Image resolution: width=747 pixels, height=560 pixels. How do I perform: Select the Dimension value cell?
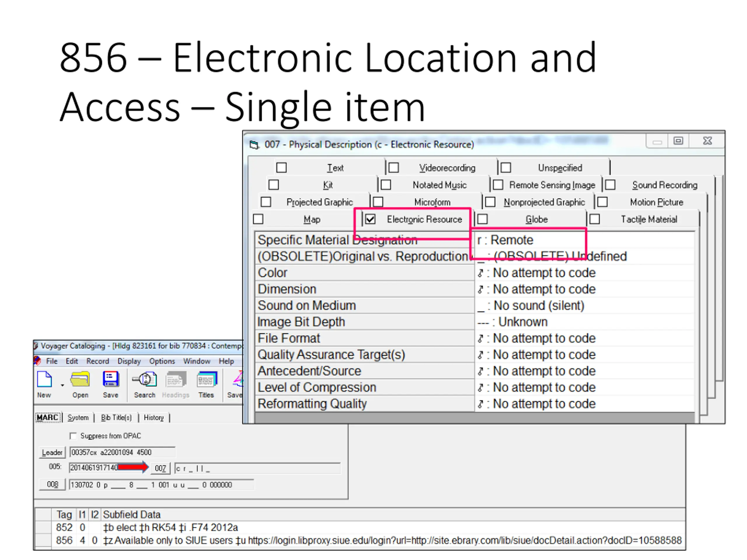click(x=584, y=289)
